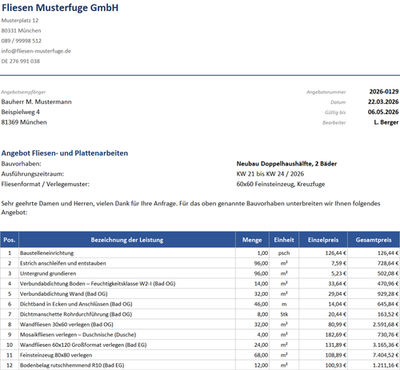Select the value 60x60 Feinsteinzeug, Kreuzfuge

point(281,184)
